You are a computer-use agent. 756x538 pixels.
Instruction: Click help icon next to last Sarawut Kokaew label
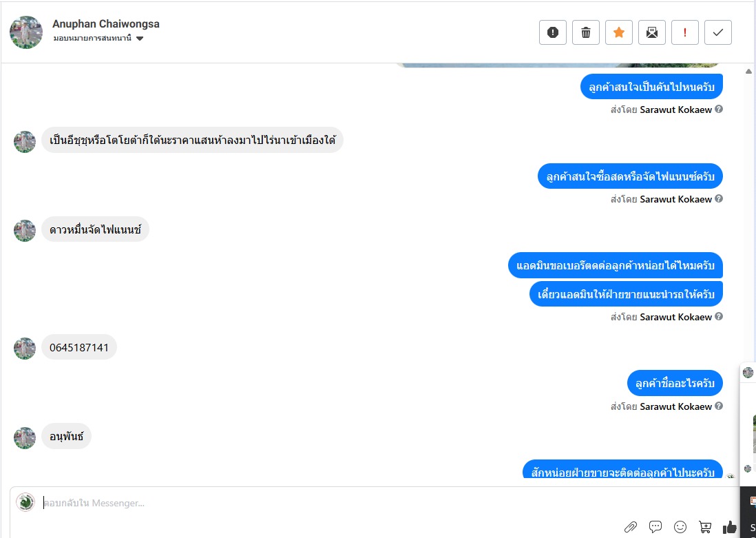click(718, 406)
